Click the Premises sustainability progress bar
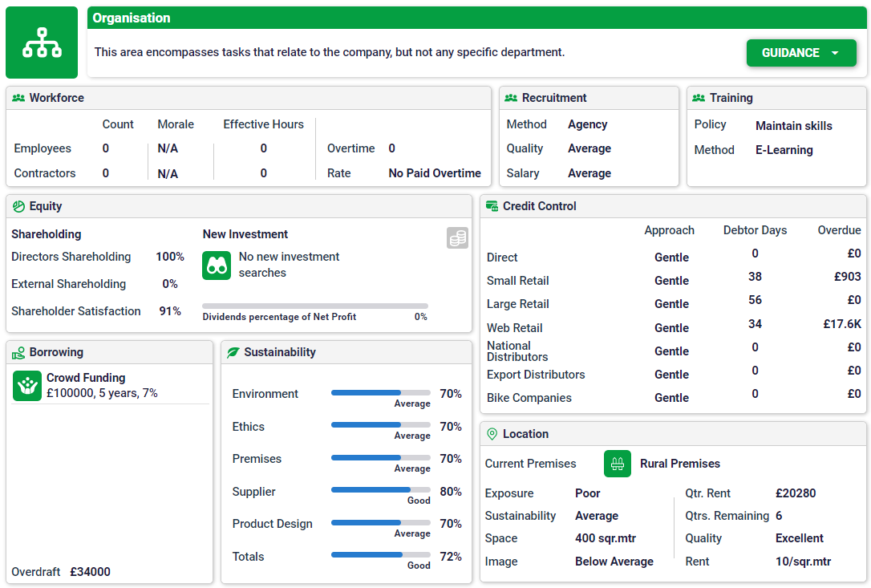Screen dimensions: 871x588 (380, 457)
